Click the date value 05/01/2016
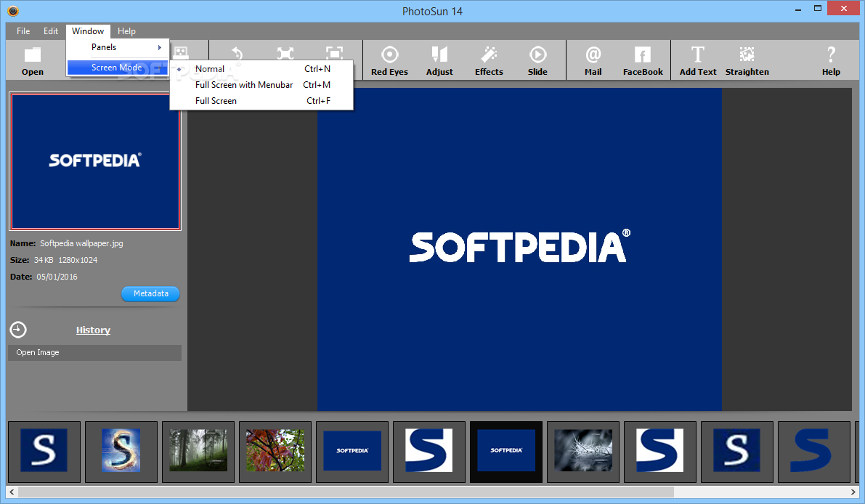This screenshot has width=865, height=504. pos(57,277)
